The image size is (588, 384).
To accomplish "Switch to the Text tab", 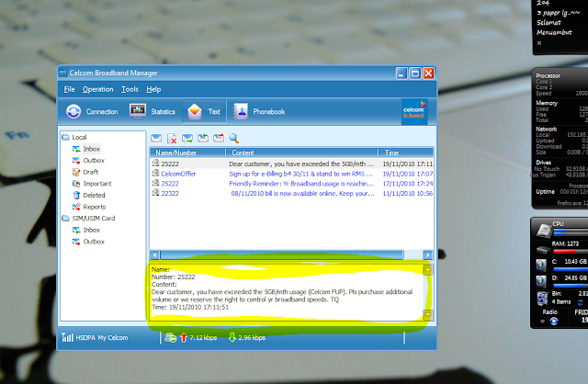I will [x=204, y=111].
